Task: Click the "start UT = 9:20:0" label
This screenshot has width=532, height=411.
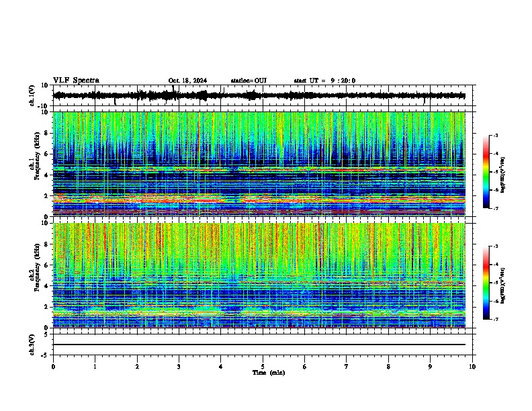Action: [324, 81]
